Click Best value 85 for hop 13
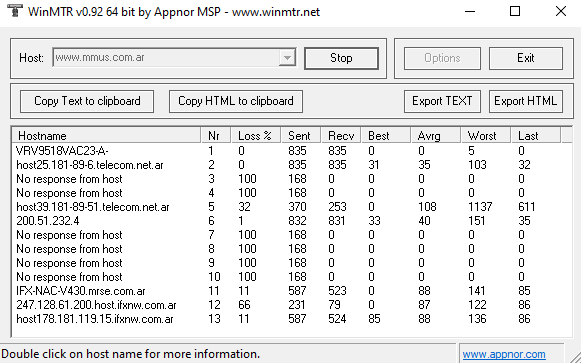 [x=374, y=319]
